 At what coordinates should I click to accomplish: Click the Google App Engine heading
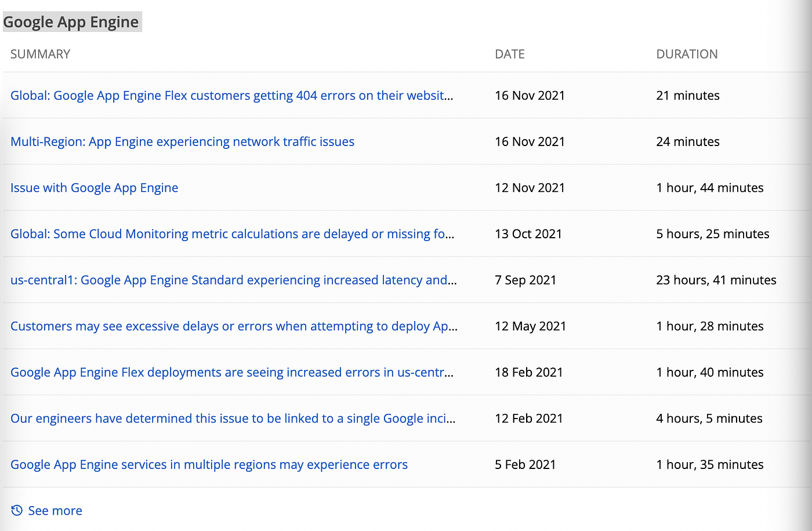(71, 22)
